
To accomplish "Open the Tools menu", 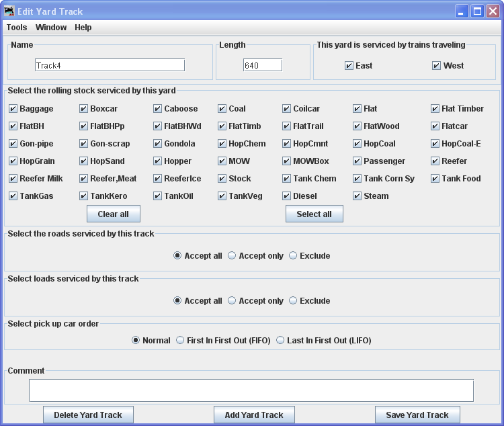I will pyautogui.click(x=17, y=28).
